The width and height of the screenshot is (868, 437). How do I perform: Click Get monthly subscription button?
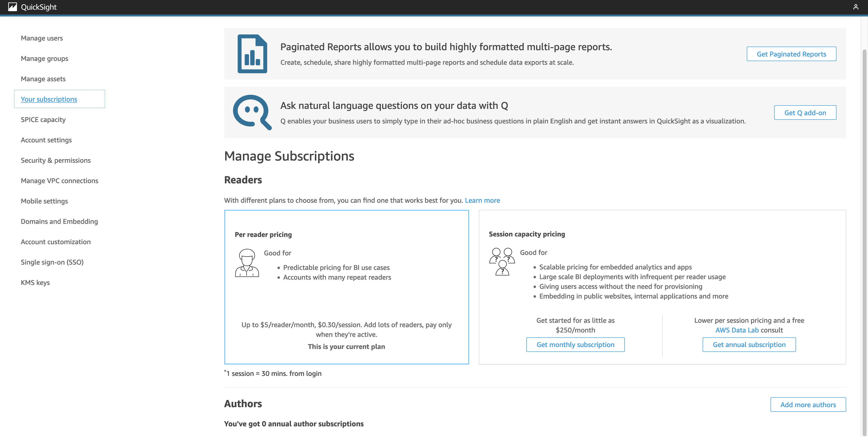[x=575, y=344]
